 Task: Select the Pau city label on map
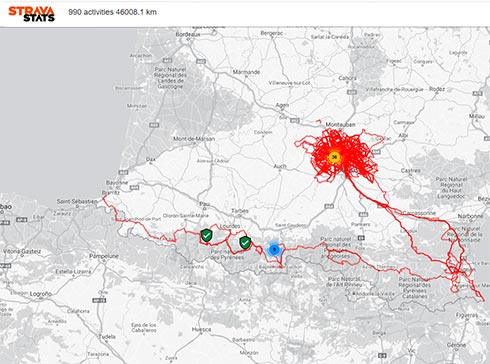tap(204, 204)
